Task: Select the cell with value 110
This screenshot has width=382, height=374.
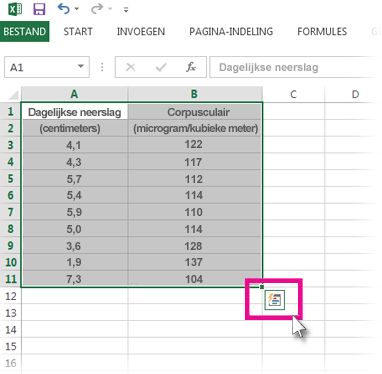Action: (x=195, y=212)
